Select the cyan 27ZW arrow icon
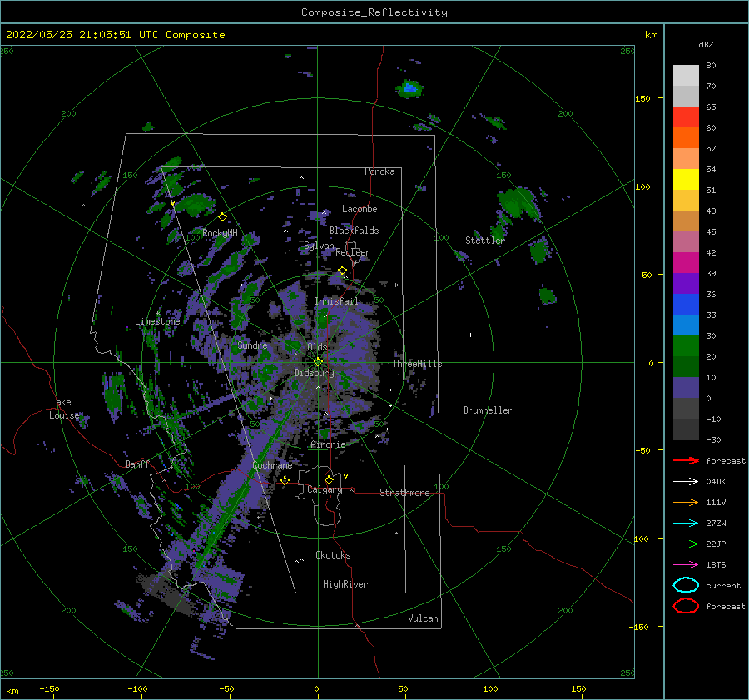This screenshot has height=700, width=749. 686,524
